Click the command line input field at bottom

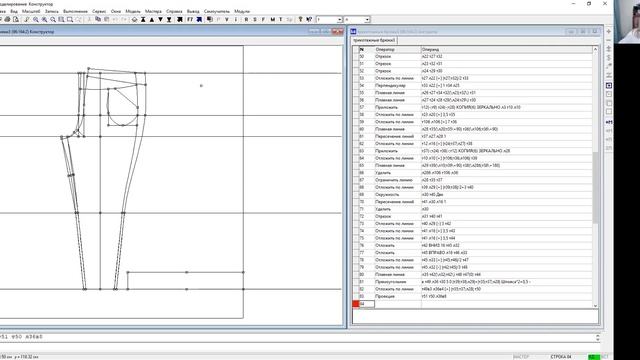[x=297, y=337]
